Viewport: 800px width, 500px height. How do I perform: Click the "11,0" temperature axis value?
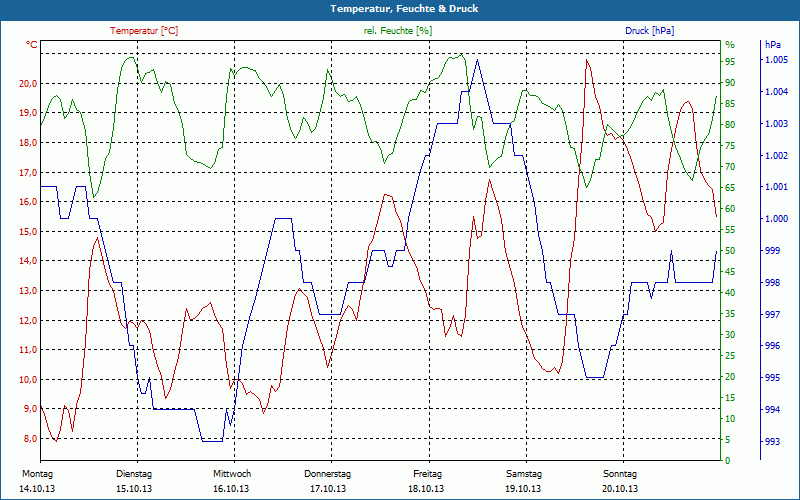[x=28, y=349]
